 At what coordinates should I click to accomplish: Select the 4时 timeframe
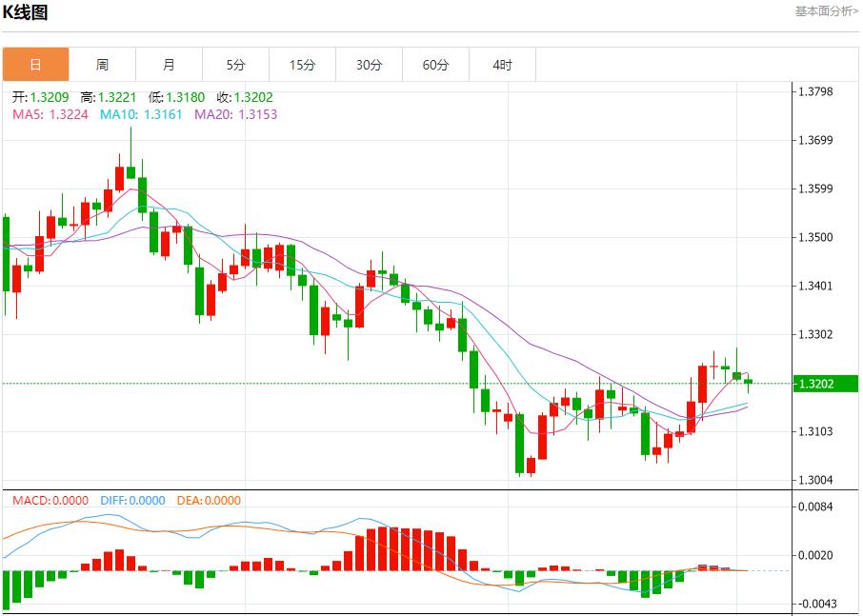[502, 64]
